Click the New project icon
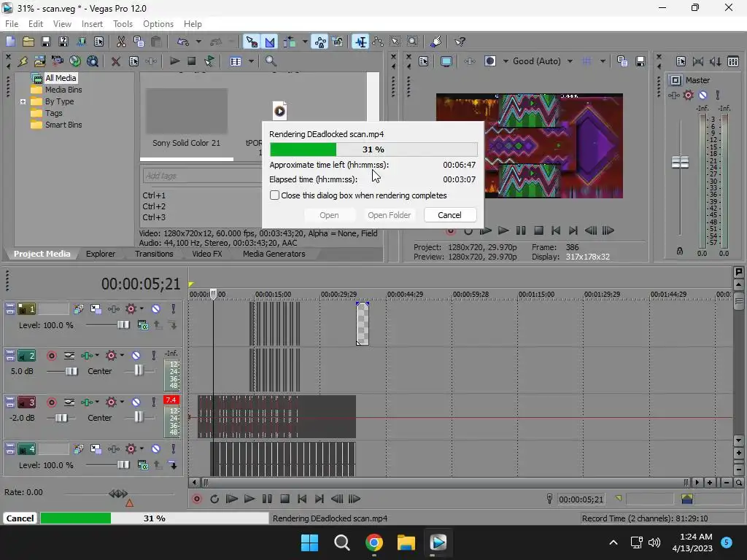This screenshot has width=747, height=560. coord(10,42)
